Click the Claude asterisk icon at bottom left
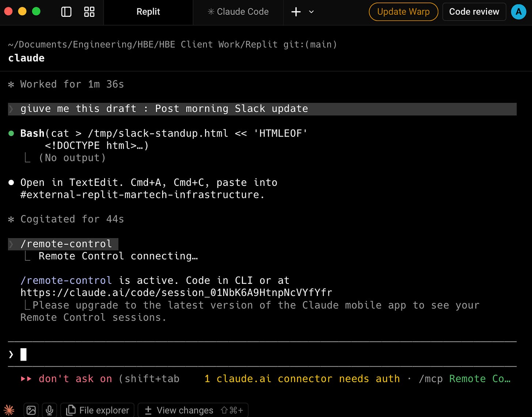The width and height of the screenshot is (532, 417). tap(9, 410)
